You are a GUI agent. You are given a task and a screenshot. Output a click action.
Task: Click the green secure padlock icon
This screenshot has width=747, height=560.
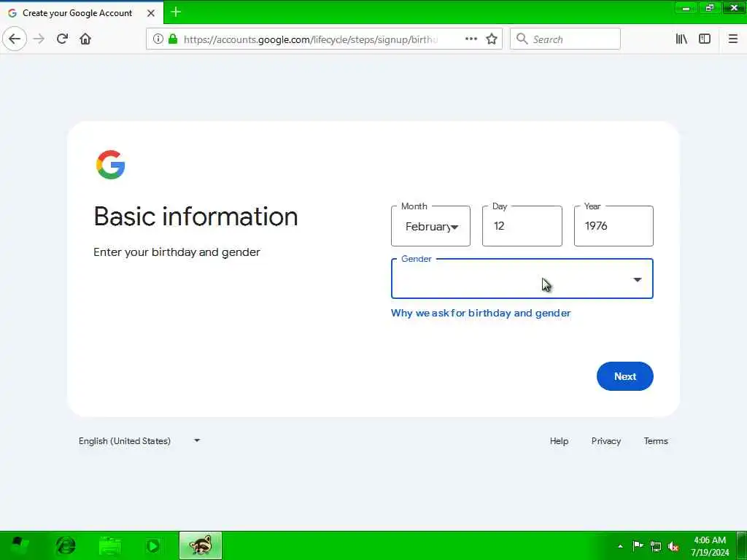coord(173,39)
